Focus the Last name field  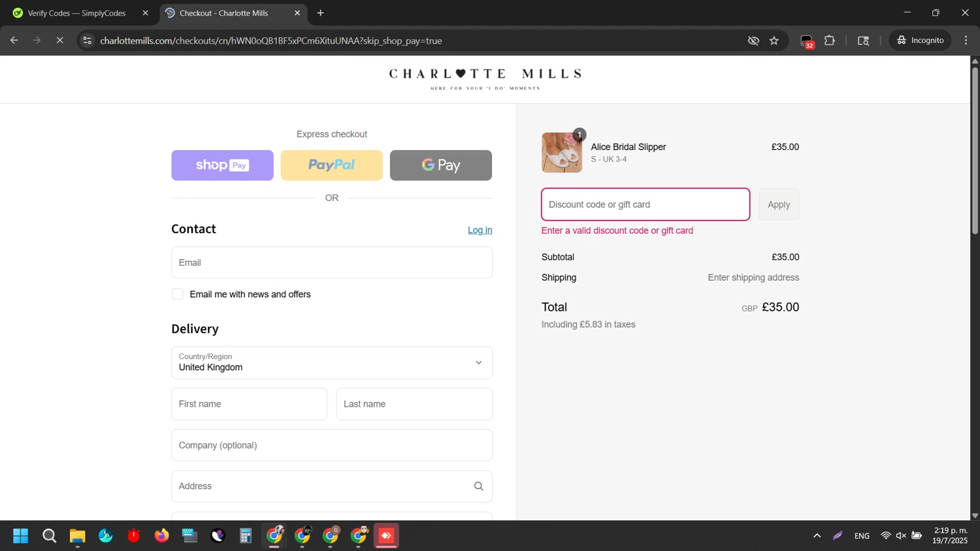coord(414,404)
